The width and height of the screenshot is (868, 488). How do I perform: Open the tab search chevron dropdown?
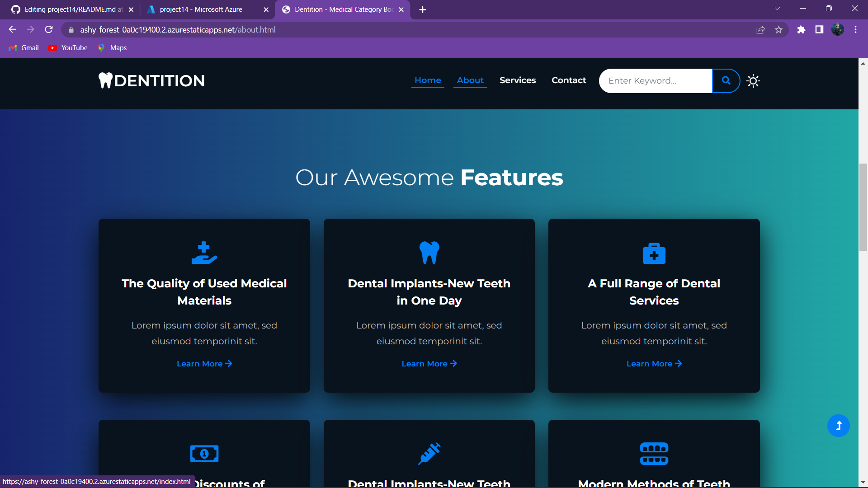[778, 8]
